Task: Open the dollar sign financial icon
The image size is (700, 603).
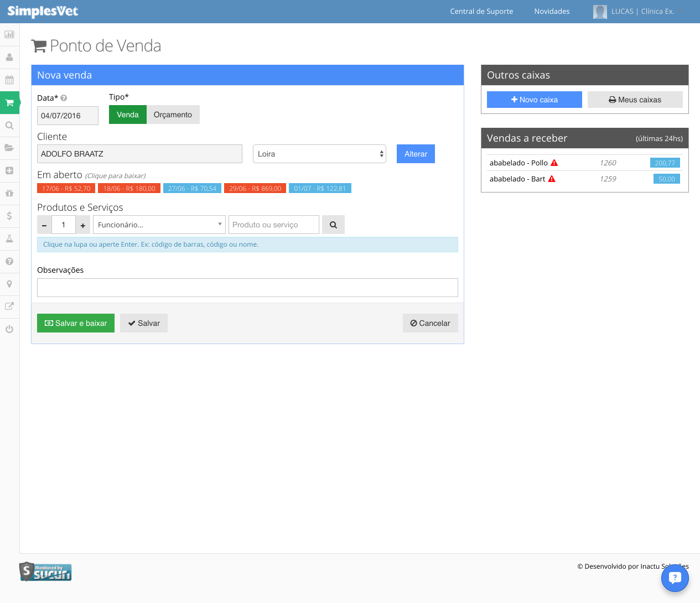Action: coord(9,216)
